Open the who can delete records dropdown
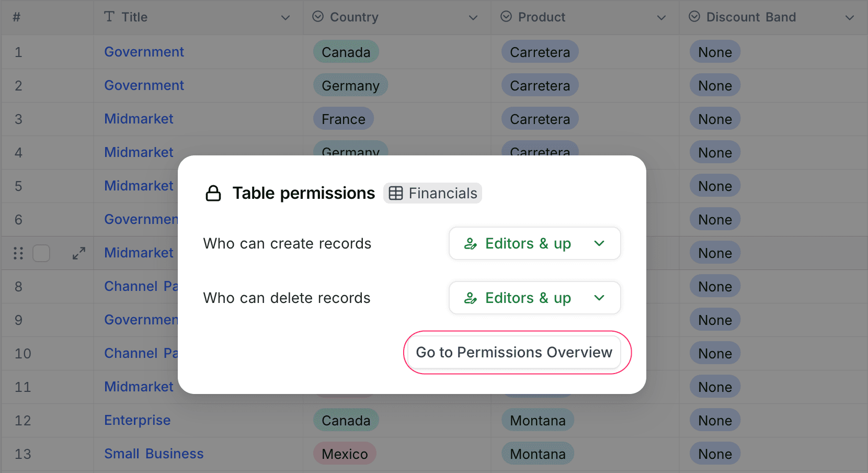This screenshot has width=868, height=473. (x=534, y=298)
